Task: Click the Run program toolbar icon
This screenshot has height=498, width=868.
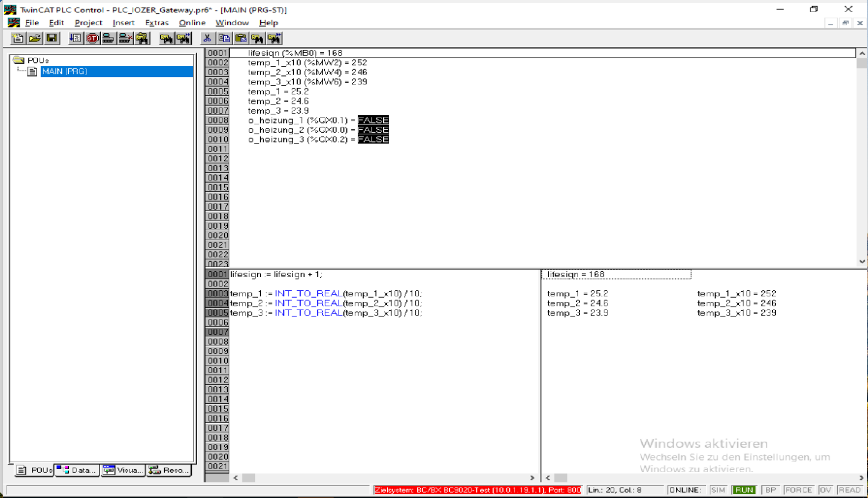Action: pos(76,38)
